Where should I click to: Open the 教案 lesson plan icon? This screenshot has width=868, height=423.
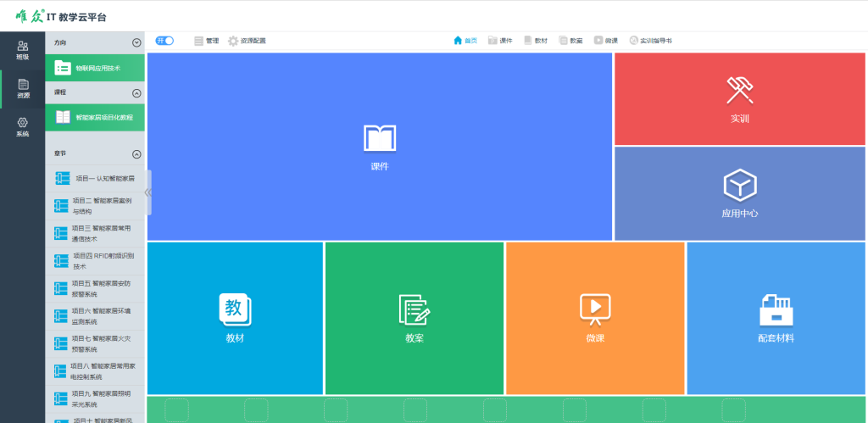(415, 310)
